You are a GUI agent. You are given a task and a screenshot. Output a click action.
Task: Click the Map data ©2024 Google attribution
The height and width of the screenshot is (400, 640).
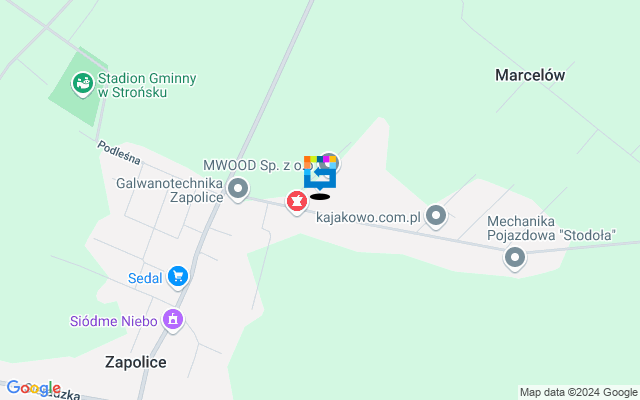[x=578, y=393]
